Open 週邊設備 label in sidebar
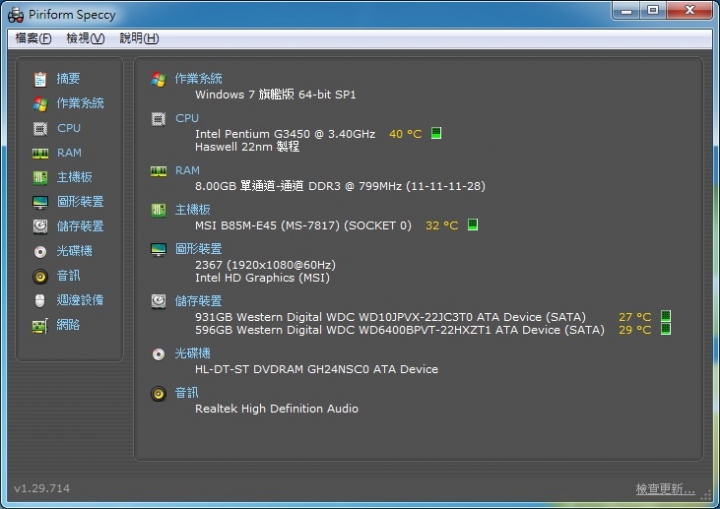 pyautogui.click(x=80, y=300)
